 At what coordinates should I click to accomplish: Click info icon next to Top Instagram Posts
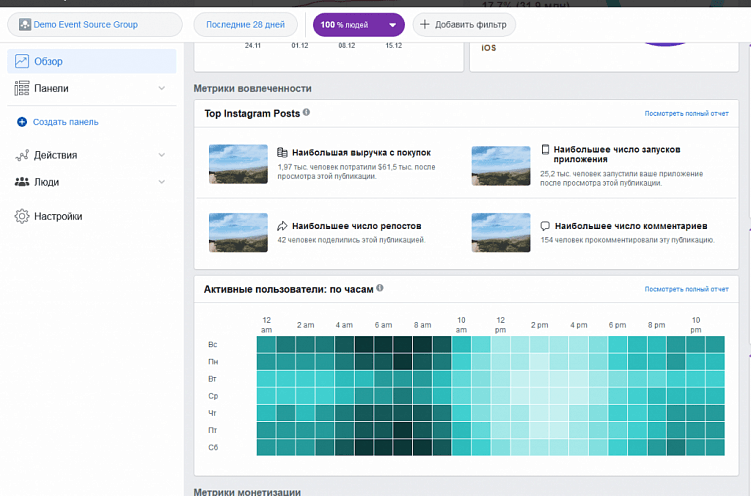pyautogui.click(x=306, y=113)
